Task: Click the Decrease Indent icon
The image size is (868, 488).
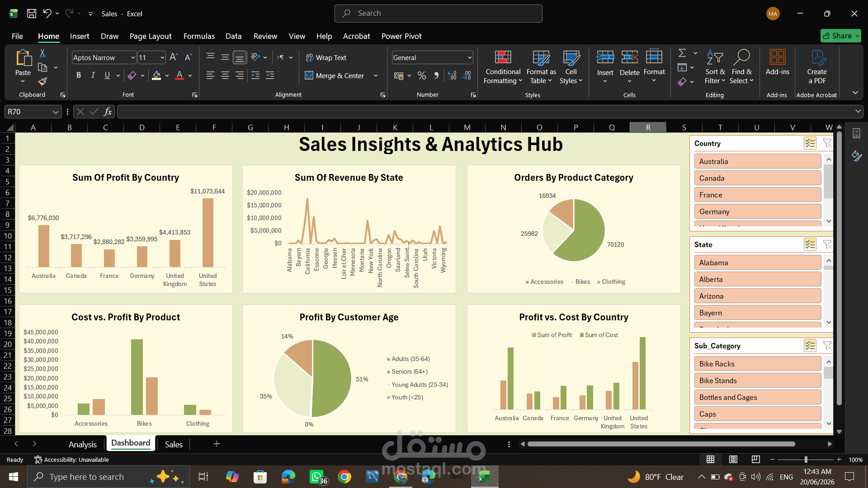Action: [x=255, y=75]
